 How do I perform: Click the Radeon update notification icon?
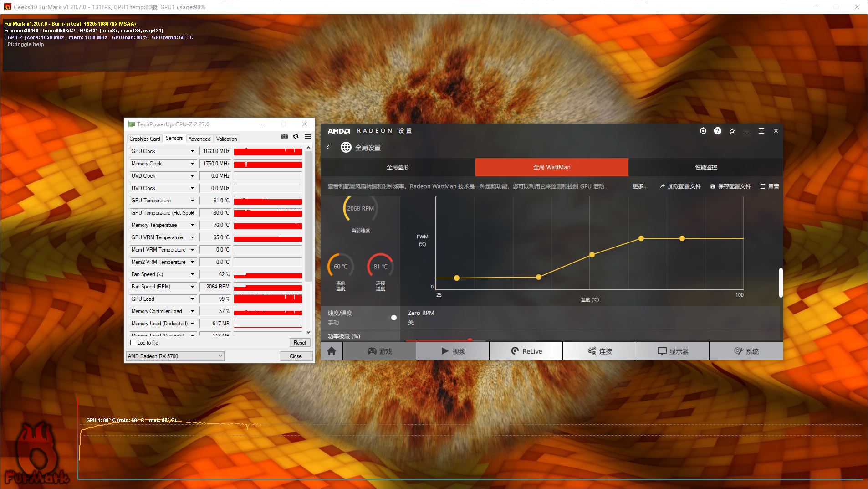[x=703, y=131]
